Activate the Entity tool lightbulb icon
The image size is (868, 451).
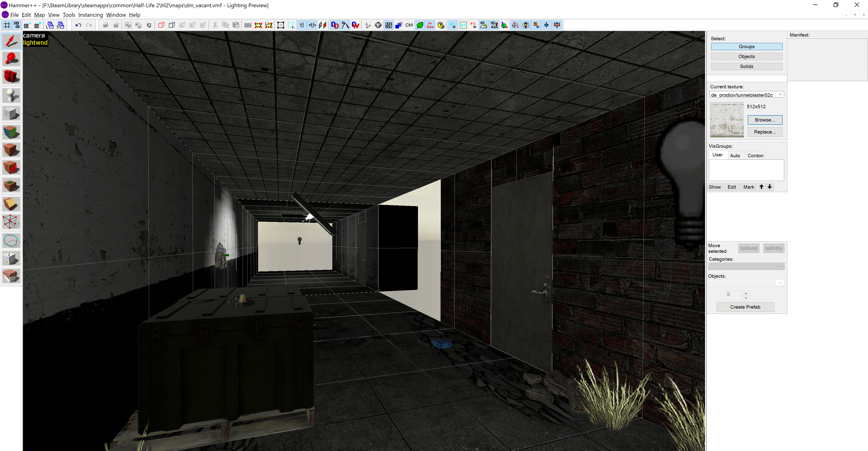pyautogui.click(x=11, y=95)
